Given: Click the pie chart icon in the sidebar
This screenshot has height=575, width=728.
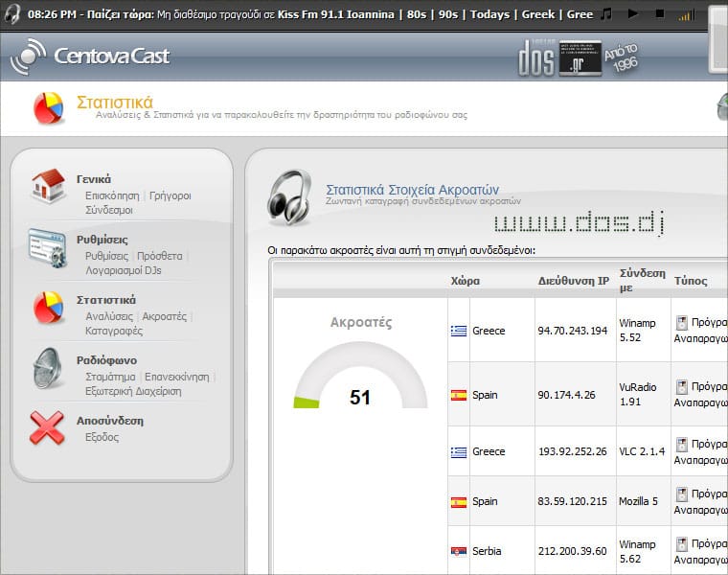Looking at the screenshot, I should coord(47,308).
